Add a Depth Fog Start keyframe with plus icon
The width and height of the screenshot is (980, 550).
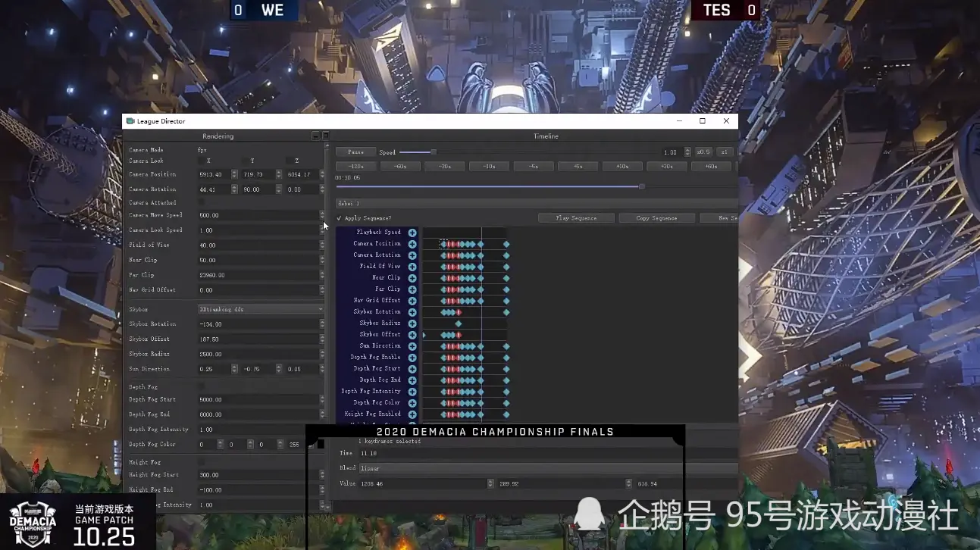pyautogui.click(x=412, y=369)
